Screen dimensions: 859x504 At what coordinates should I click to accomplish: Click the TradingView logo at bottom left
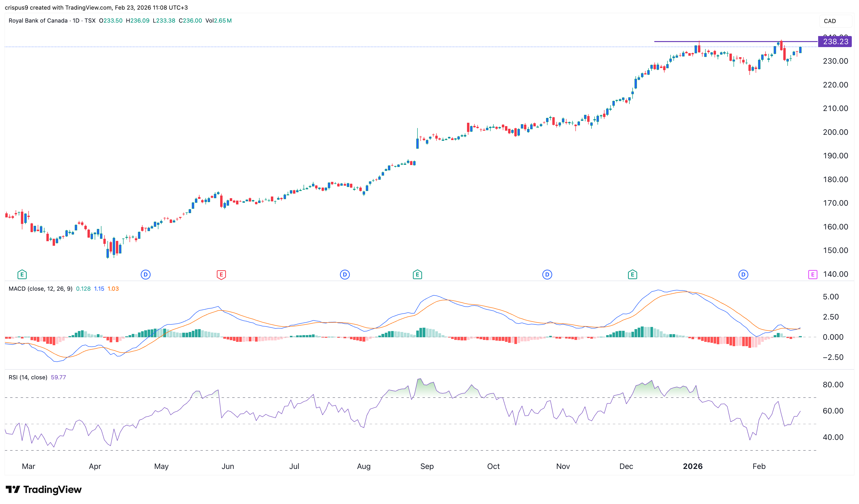(x=44, y=489)
